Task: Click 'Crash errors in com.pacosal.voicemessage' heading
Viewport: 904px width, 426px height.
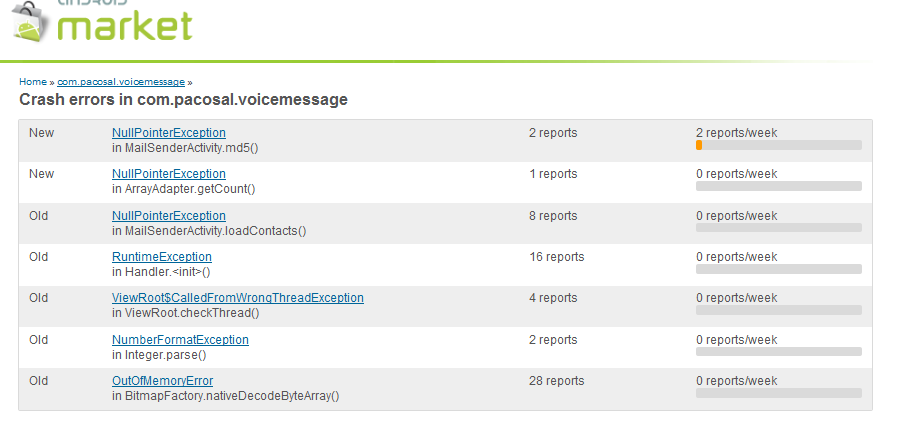Action: click(183, 100)
